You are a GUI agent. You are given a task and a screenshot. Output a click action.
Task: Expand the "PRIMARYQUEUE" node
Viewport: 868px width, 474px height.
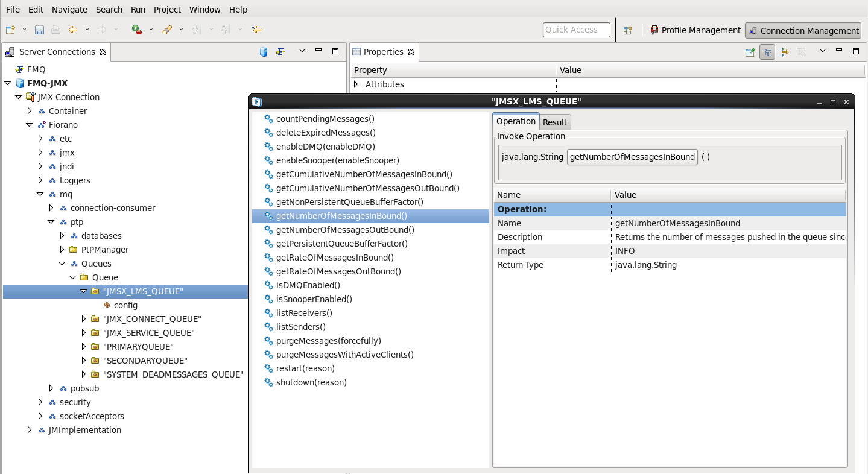(83, 347)
